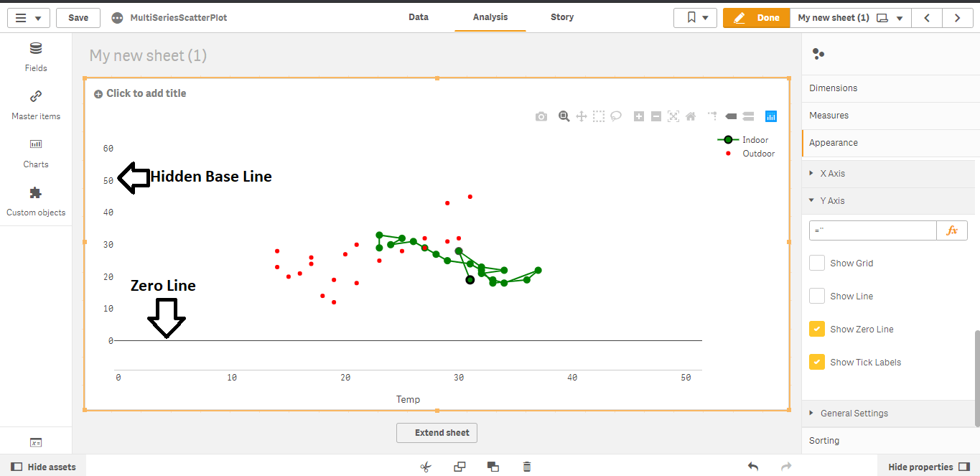Switch to the Data tab
The height and width of the screenshot is (476, 980).
coord(419,17)
